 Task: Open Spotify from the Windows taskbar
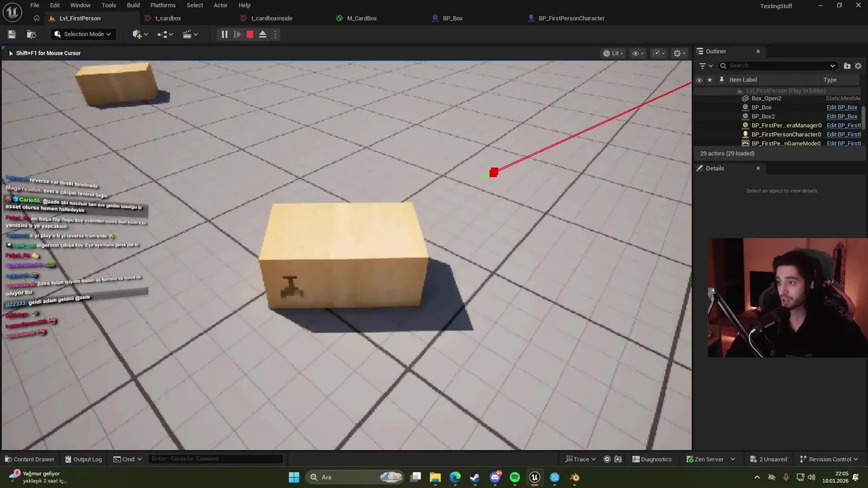click(515, 477)
